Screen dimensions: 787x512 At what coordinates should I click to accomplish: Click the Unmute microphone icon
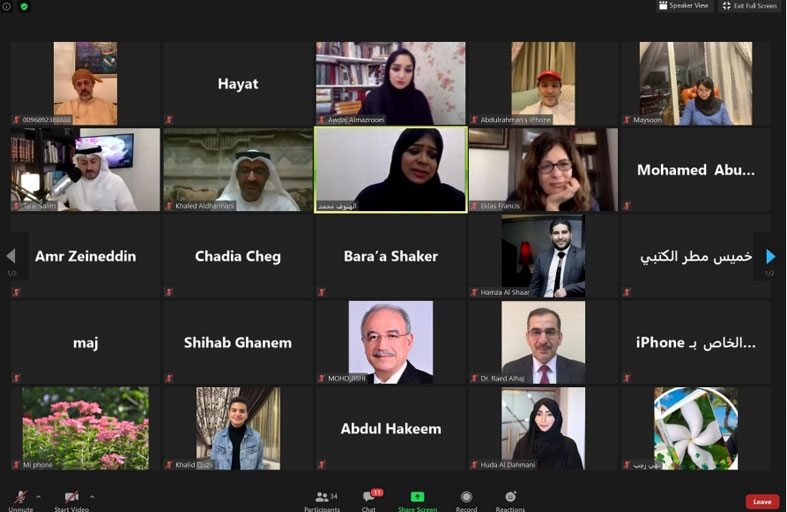click(21, 497)
